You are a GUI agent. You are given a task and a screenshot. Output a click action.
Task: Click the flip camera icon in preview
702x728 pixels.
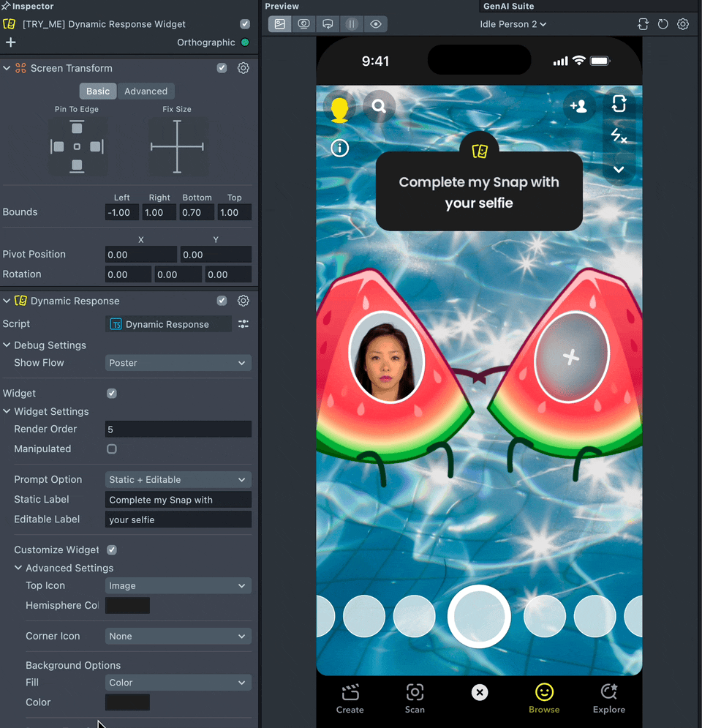[x=619, y=104]
